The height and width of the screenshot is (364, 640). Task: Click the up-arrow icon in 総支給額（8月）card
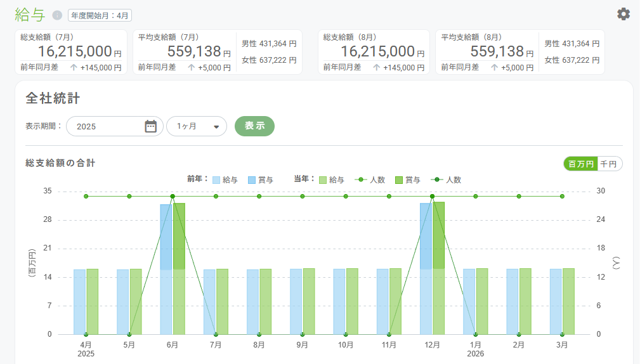click(376, 67)
